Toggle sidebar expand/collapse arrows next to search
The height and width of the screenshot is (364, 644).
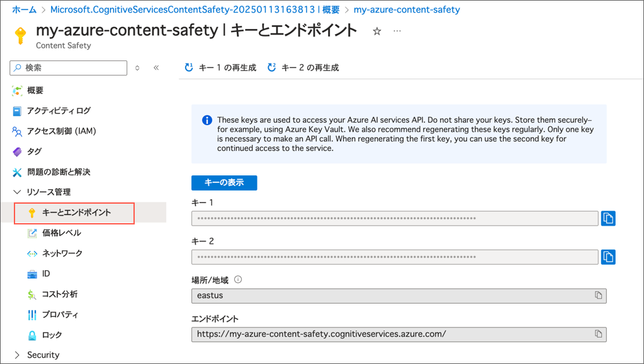(137, 68)
